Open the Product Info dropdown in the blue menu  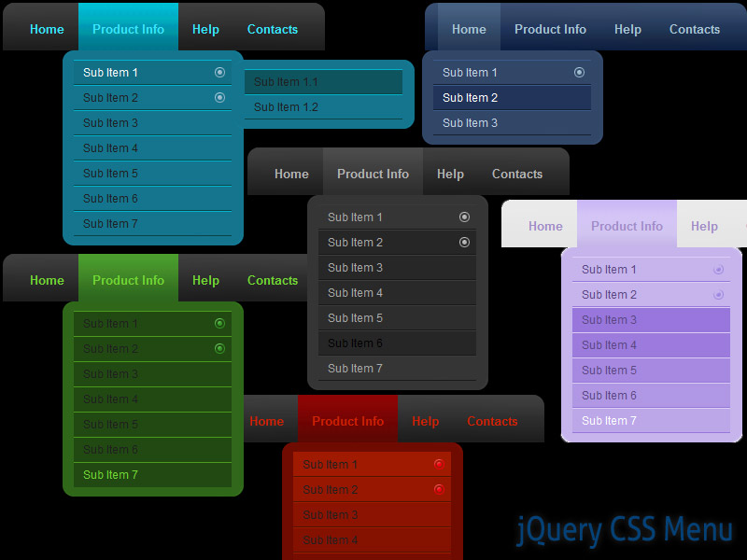(550, 29)
